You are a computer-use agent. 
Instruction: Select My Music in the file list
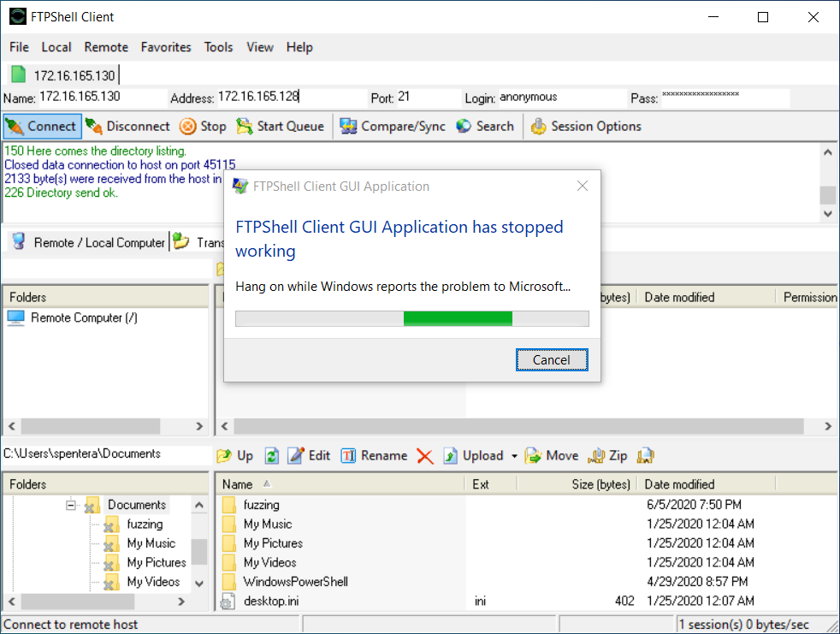point(268,524)
